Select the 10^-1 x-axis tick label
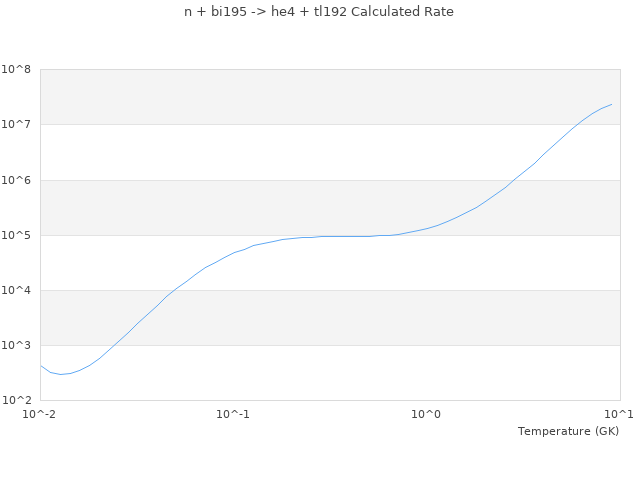The height and width of the screenshot is (480, 640). 233,414
